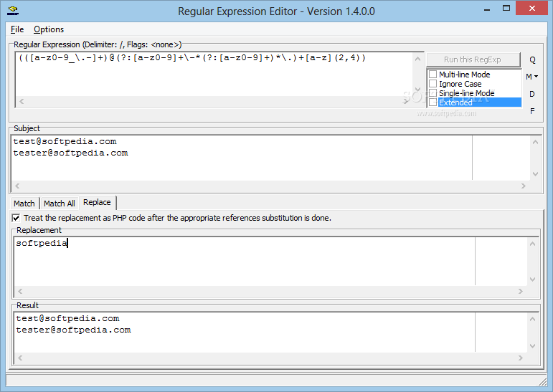Enable the Multi-line Mode checkbox
The width and height of the screenshot is (553, 392).
pos(433,75)
